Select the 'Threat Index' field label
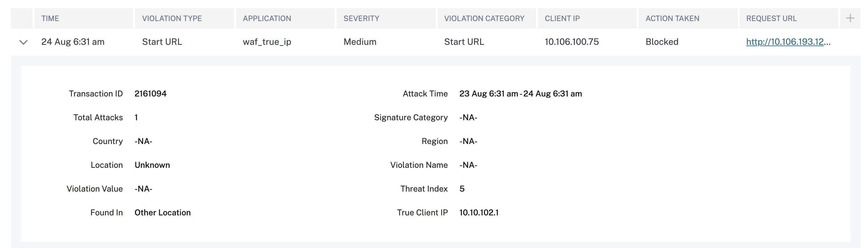Screen dimensions: 868x248 (424, 189)
